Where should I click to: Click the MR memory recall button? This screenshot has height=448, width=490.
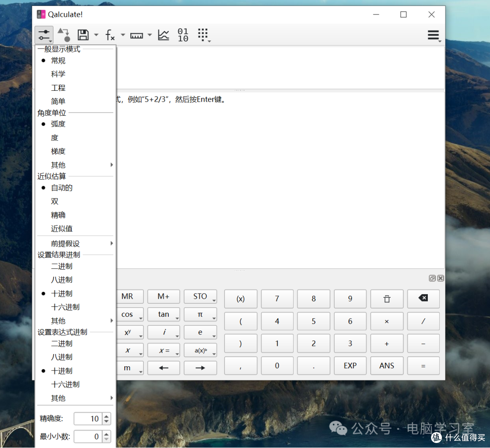tap(130, 296)
